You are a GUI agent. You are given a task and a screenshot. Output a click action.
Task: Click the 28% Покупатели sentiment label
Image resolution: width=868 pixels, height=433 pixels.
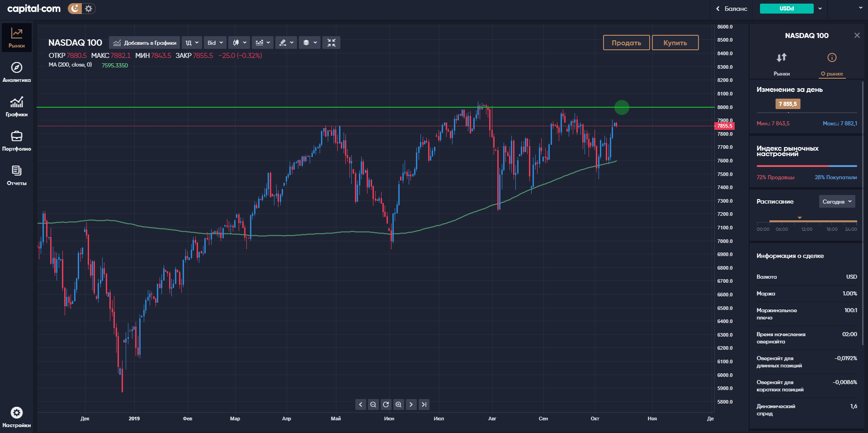836,177
